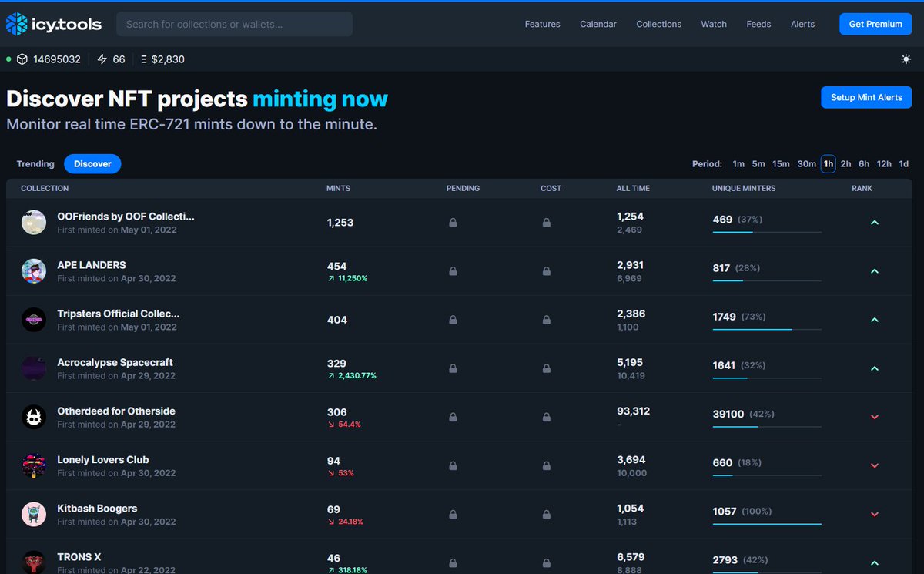Open the Tripsters Official Collection link
Viewport: 924px width, 574px height.
[118, 314]
